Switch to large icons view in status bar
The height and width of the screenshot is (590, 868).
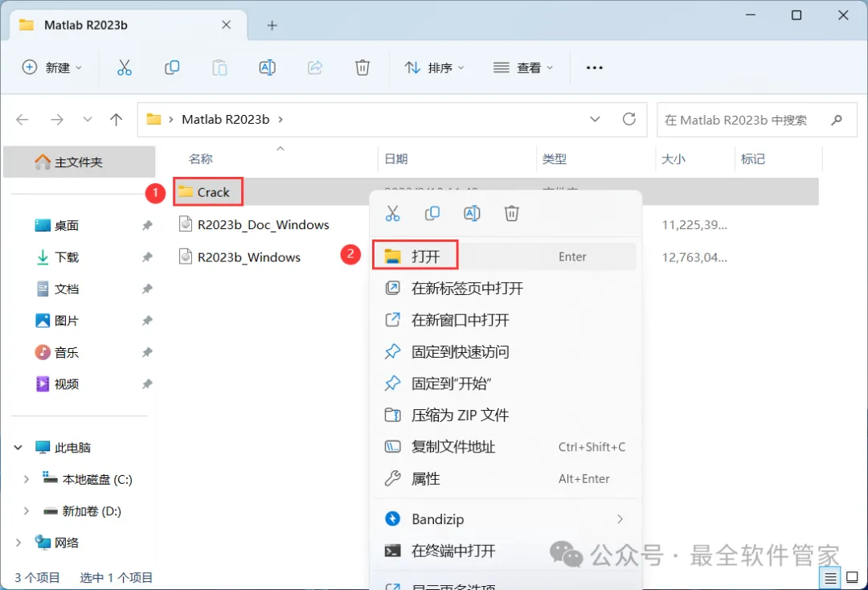pos(853,578)
